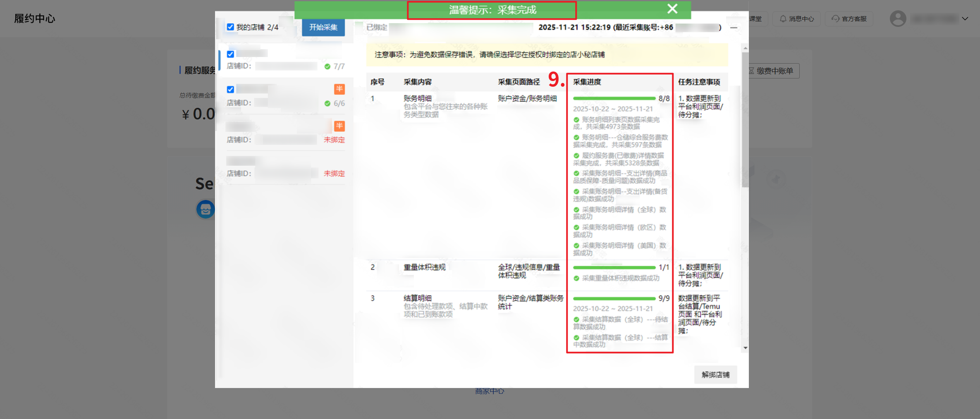Click green check icon beside 6/6

point(327,103)
